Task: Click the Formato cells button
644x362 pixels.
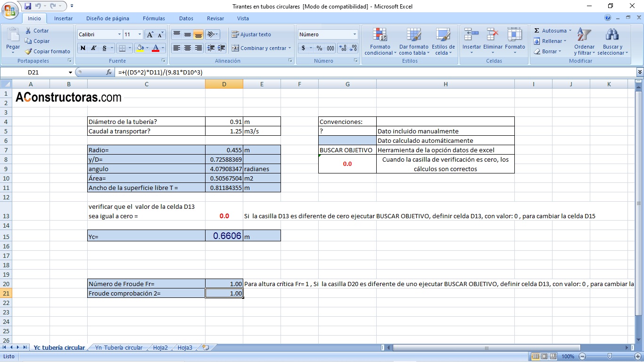Action: [x=515, y=41]
